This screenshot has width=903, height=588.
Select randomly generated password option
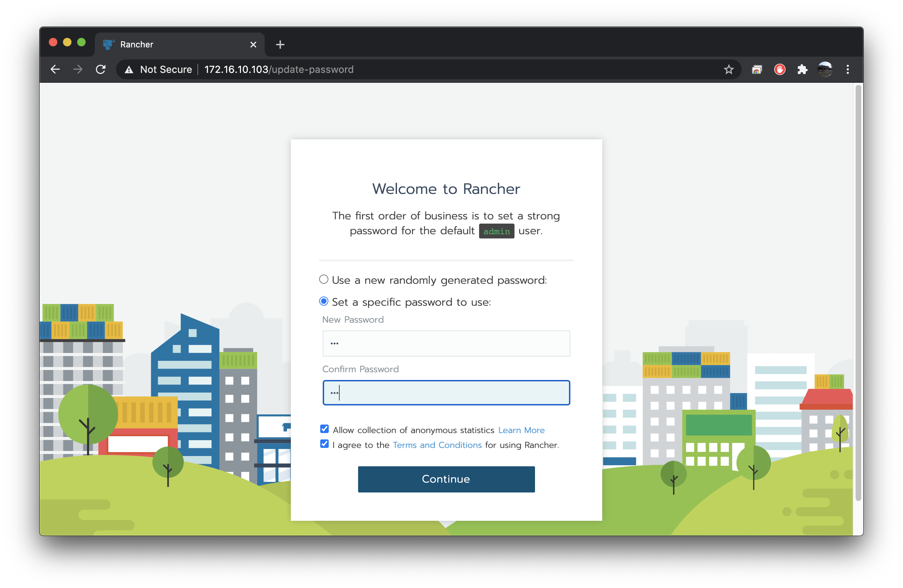point(324,279)
